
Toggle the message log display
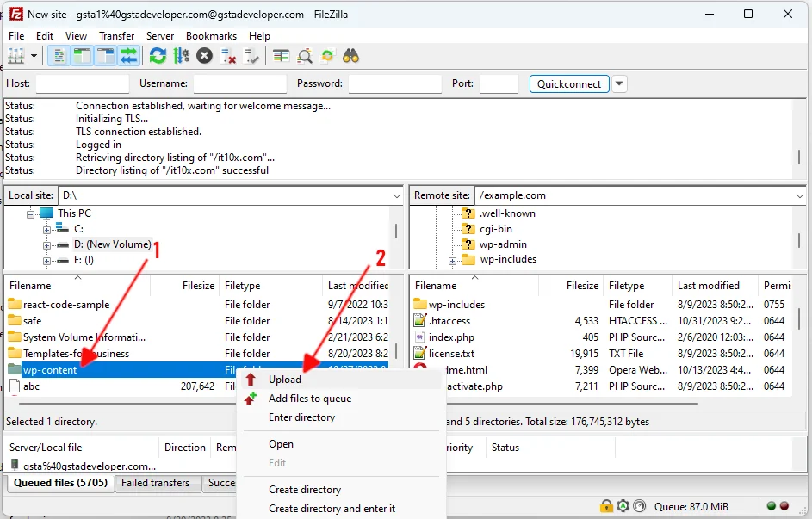tap(59, 56)
